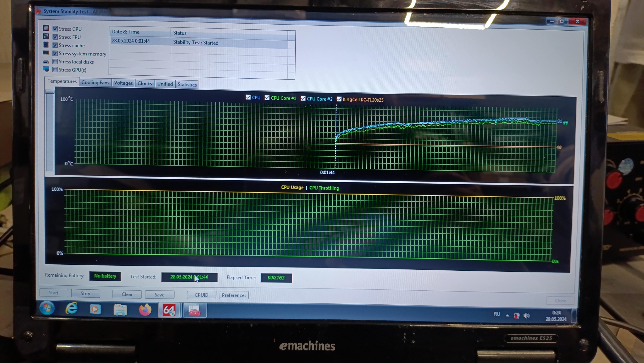Viewport: 644px width, 363px height.
Task: Toggle the Stress FPU checkbox
Action: pyautogui.click(x=55, y=37)
